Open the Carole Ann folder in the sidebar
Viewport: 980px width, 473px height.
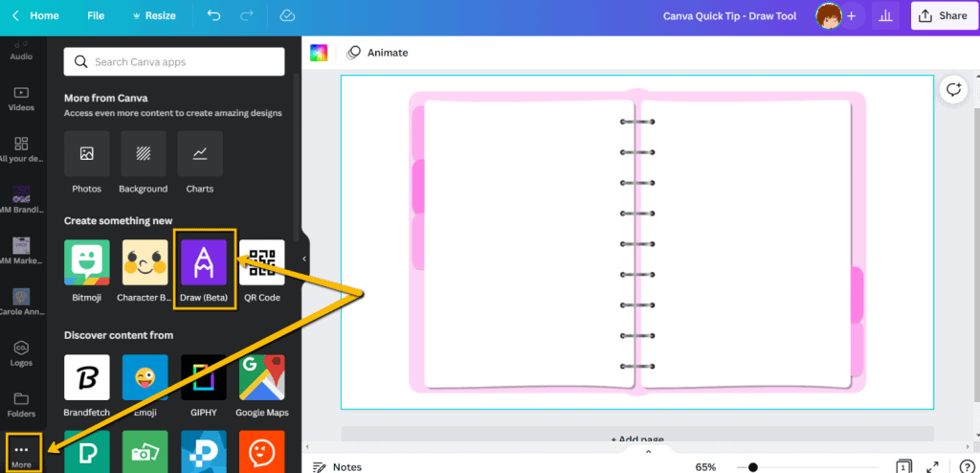coord(21,303)
